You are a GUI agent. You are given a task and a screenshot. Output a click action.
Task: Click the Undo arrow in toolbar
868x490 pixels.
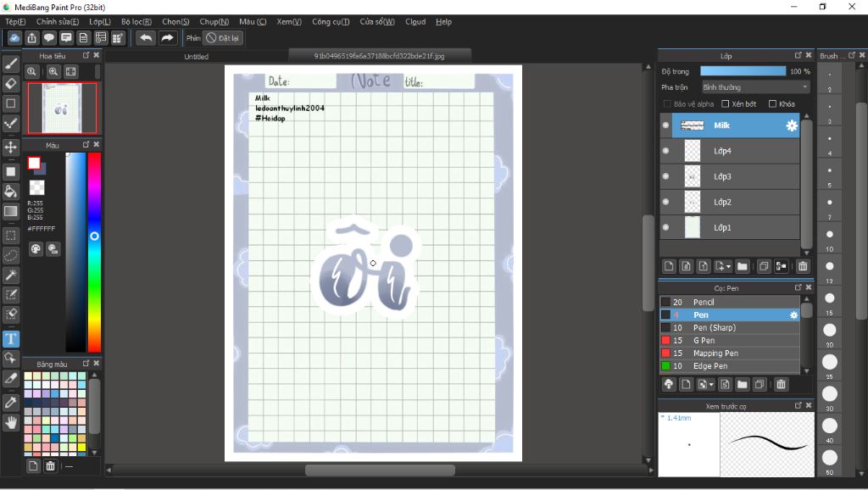click(x=146, y=37)
